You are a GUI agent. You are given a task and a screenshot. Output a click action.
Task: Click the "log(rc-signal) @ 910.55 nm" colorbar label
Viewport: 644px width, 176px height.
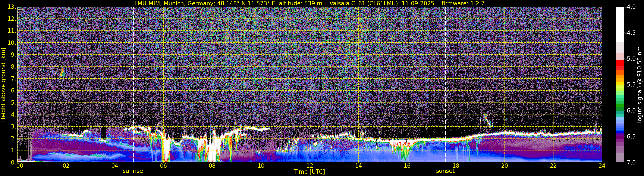click(640, 85)
